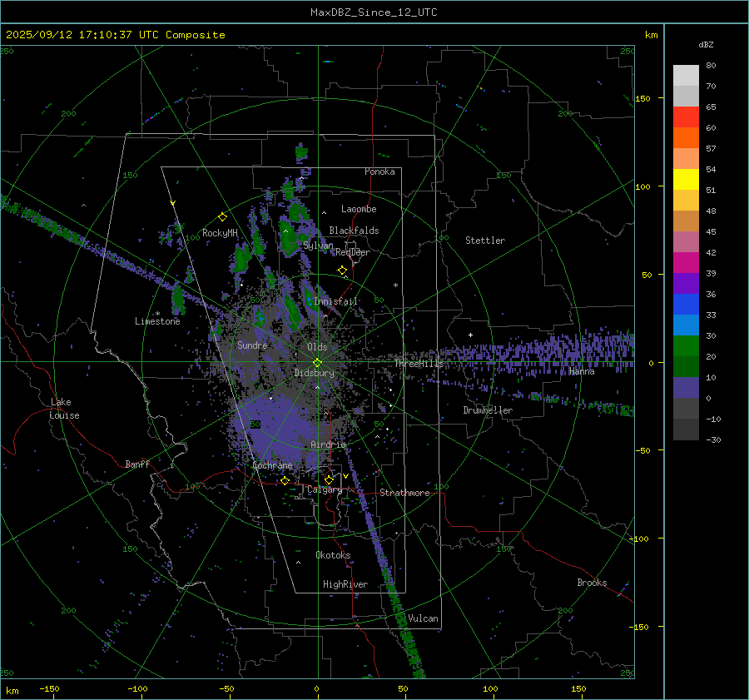Select the tan 45-48 dBZ legend swatch
Viewport: 749px width, 700px height.
(x=686, y=221)
